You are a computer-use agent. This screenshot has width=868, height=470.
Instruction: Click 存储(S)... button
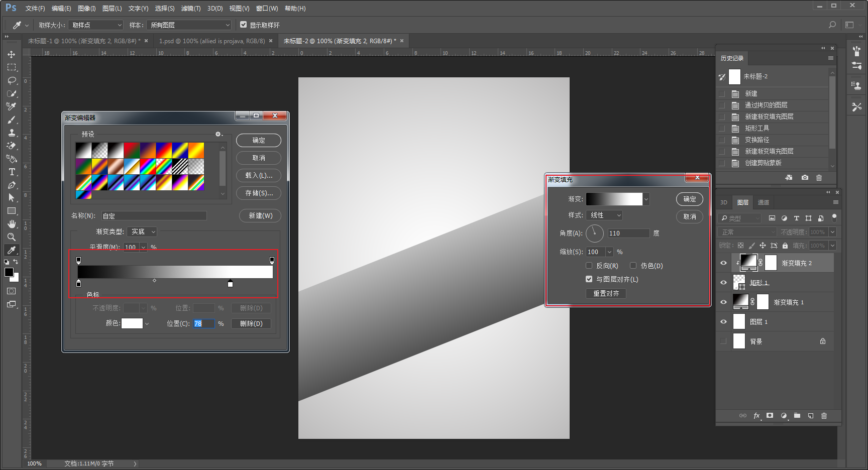[x=259, y=193]
